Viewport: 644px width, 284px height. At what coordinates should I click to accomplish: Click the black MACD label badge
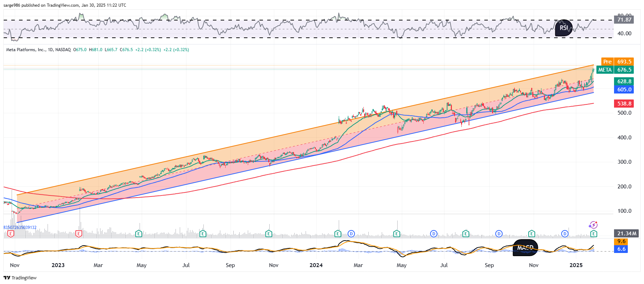pyautogui.click(x=525, y=247)
